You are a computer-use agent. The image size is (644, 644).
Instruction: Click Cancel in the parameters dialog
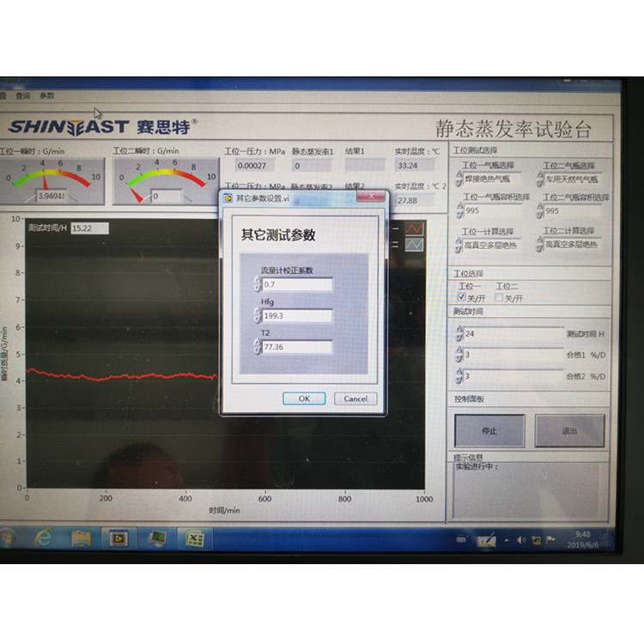355,398
